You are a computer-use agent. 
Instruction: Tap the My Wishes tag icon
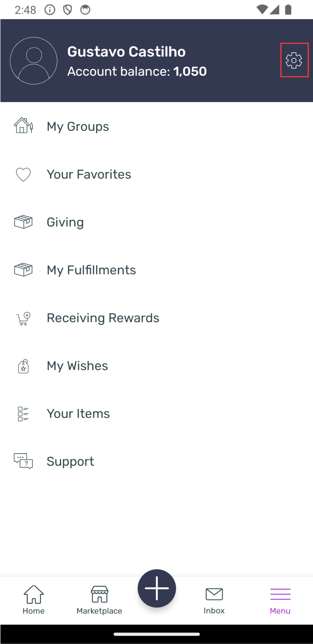click(23, 366)
